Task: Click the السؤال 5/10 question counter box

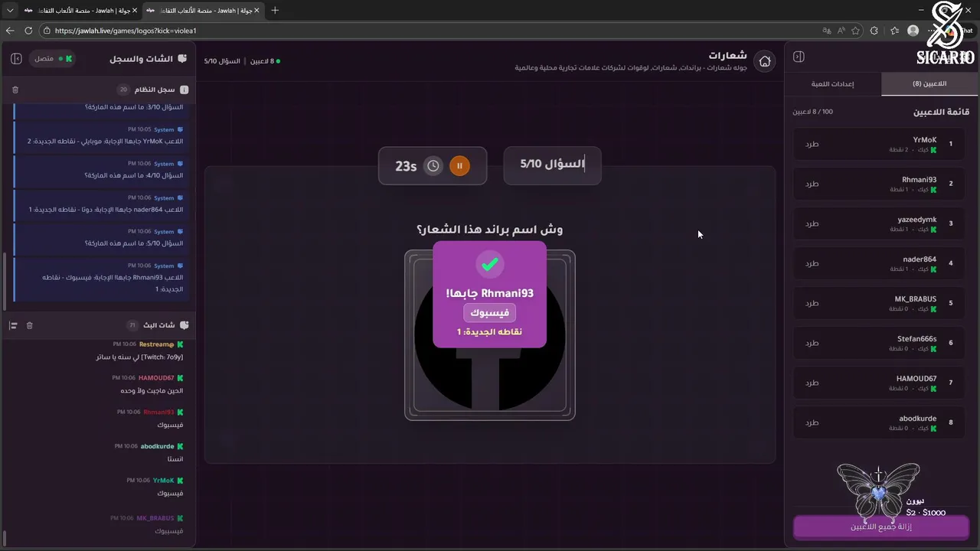Action: click(552, 165)
